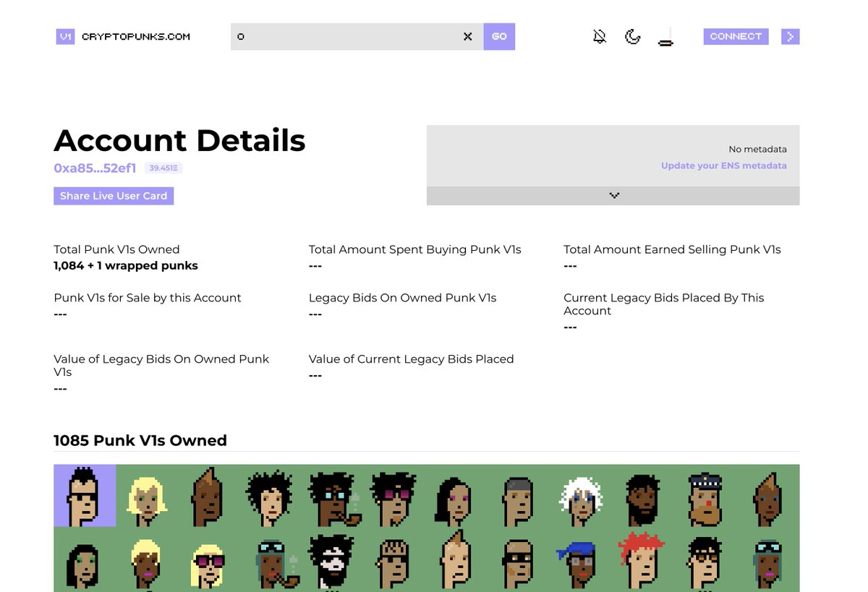Open long blonde punk wearing big pink shades
The image size is (868, 592).
[x=209, y=559]
